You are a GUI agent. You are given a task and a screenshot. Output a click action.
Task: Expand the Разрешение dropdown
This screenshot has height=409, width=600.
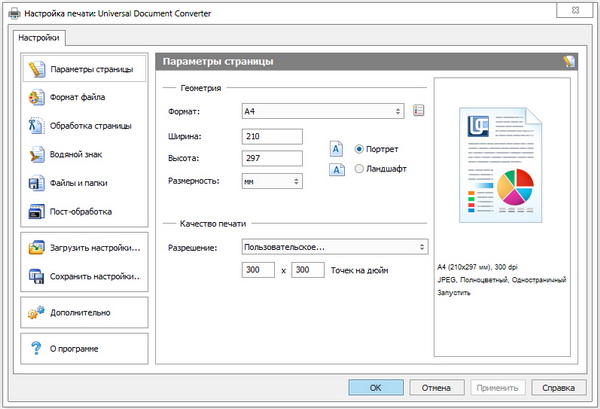335,246
